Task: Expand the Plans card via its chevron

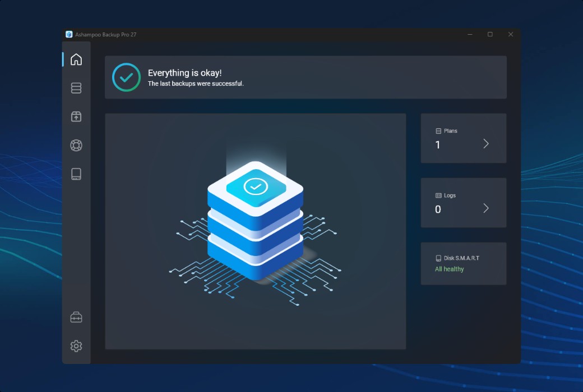Action: 486,143
